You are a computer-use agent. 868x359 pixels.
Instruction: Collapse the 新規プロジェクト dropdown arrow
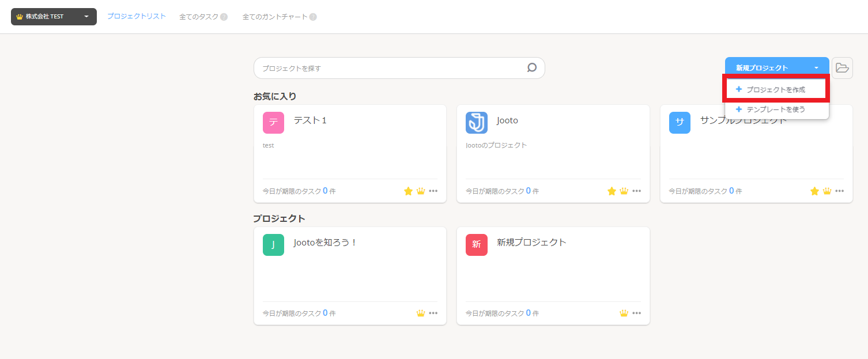816,68
